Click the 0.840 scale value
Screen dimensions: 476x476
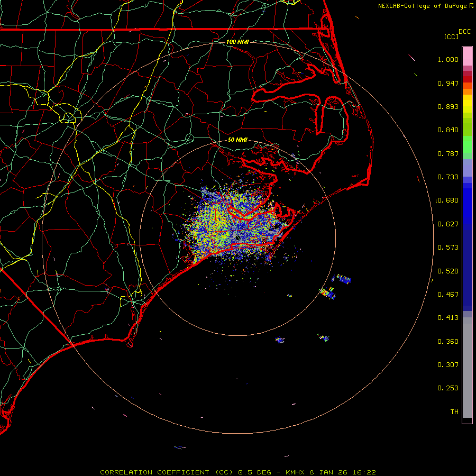click(x=448, y=130)
